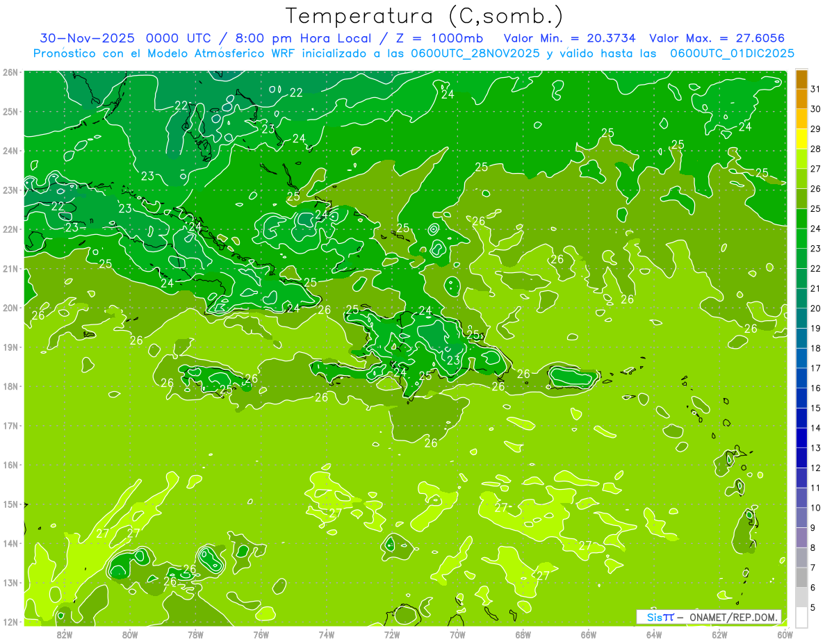This screenshot has width=834, height=644.
Task: Click color bar label '10'
Action: coord(816,507)
